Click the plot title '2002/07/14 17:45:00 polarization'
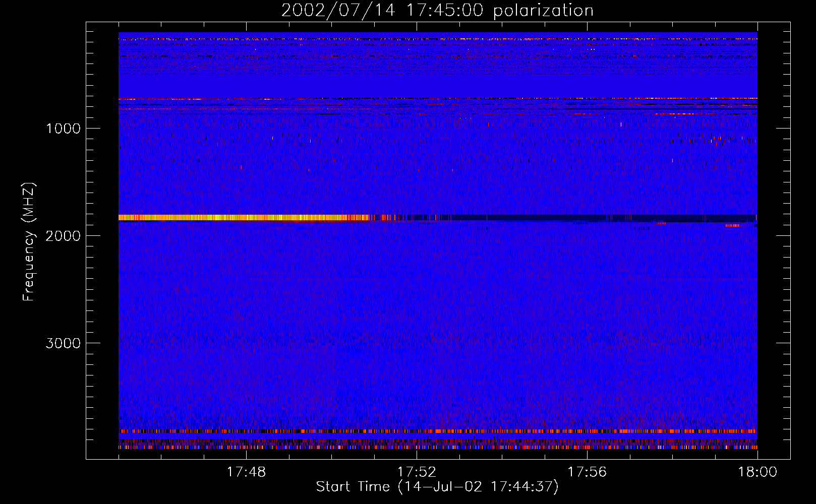Image resolution: width=816 pixels, height=504 pixels. tap(437, 11)
